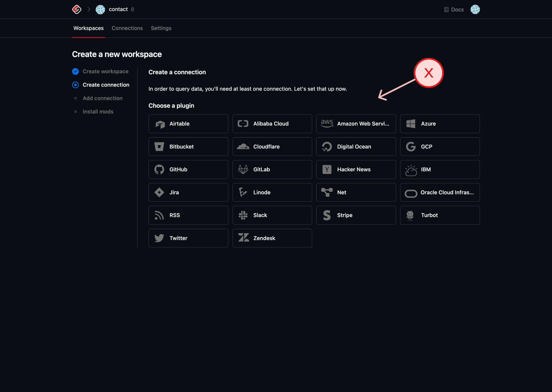Open the contact organization avatar
Viewport: 552px width, 392px height.
pyautogui.click(x=100, y=10)
